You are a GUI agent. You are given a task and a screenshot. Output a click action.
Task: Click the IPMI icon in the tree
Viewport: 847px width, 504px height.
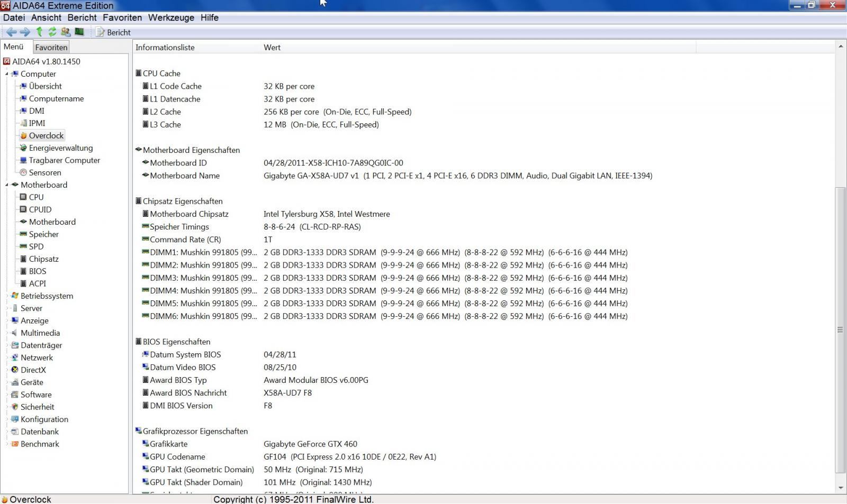click(23, 123)
